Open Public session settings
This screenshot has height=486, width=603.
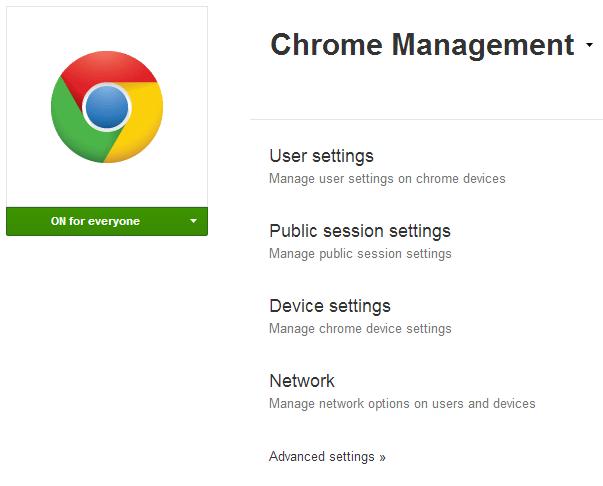coord(360,231)
